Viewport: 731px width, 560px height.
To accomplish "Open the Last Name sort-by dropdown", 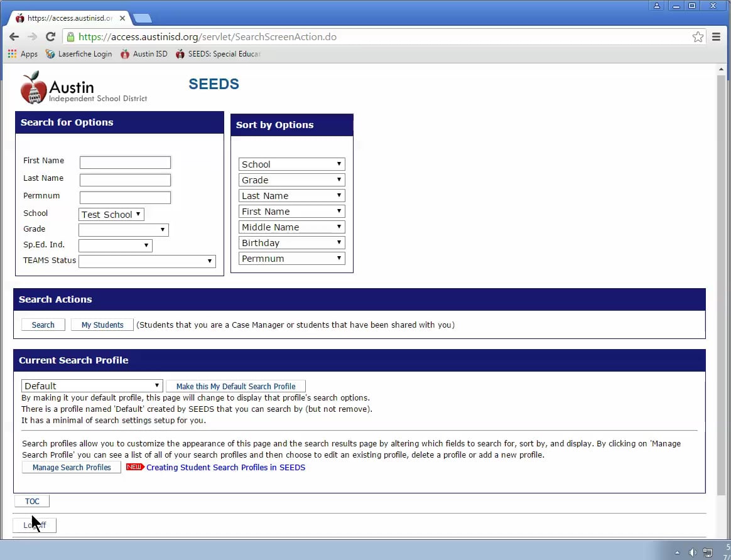I will click(x=292, y=196).
